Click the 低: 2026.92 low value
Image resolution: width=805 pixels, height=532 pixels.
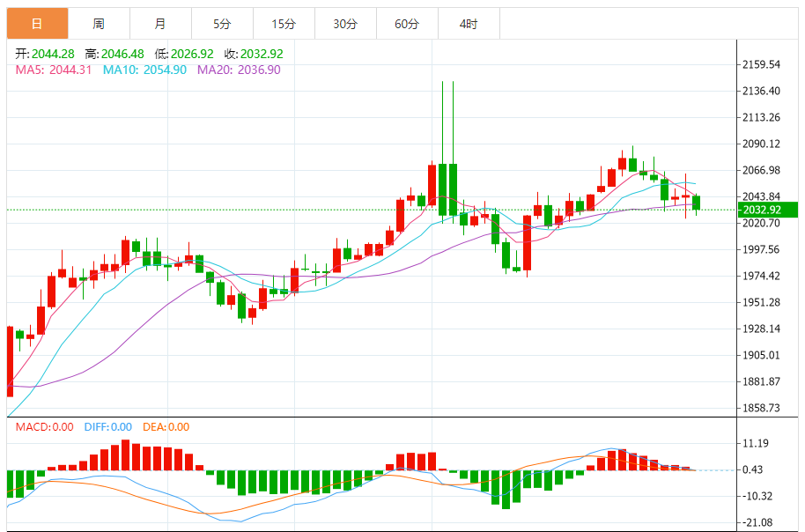tap(184, 54)
